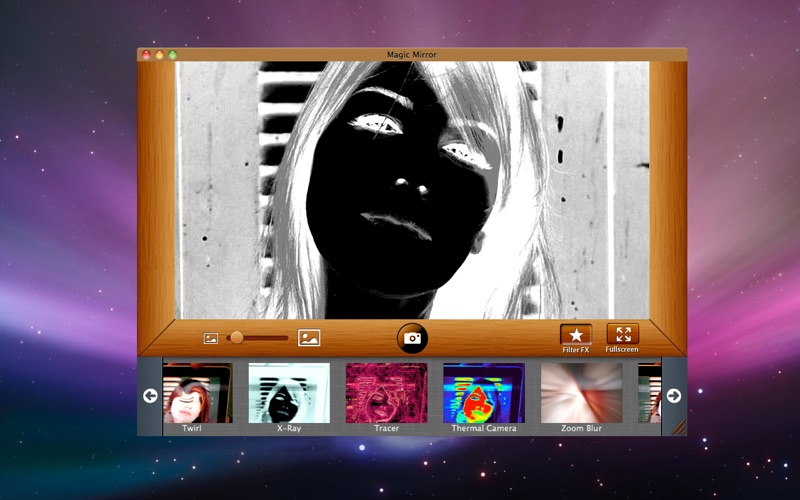Click the Fullscreen label text
The image size is (800, 500).
[x=622, y=349]
